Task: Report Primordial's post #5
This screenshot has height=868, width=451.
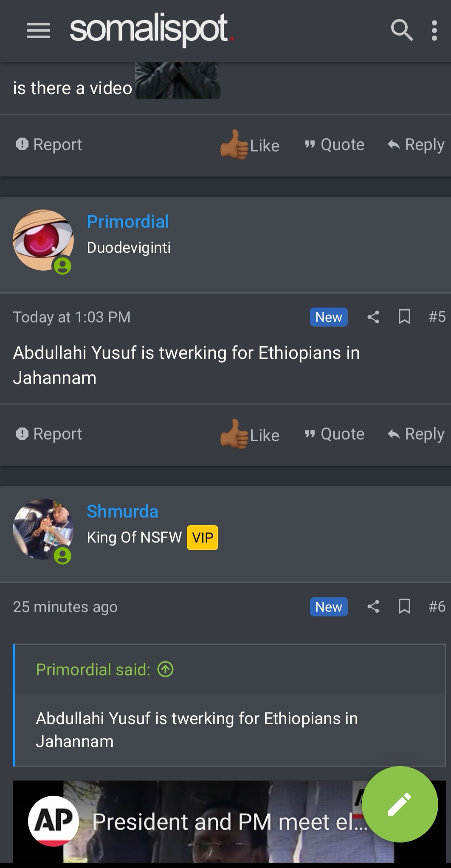Action: 49,434
